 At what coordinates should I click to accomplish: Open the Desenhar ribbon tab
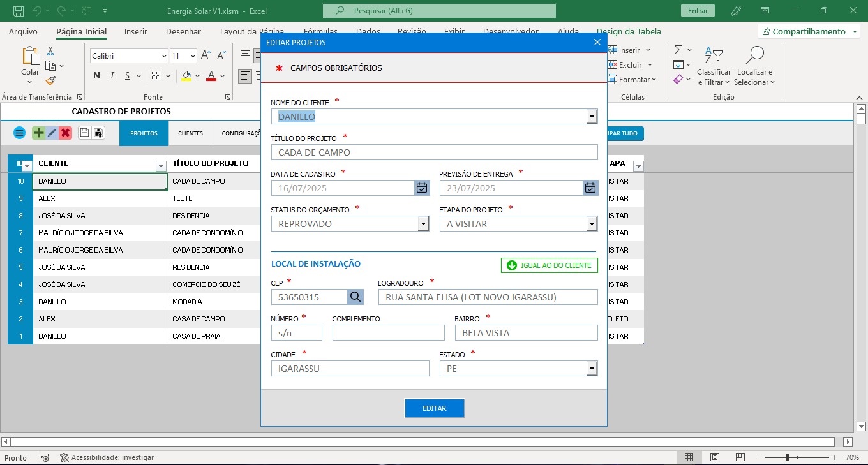183,31
